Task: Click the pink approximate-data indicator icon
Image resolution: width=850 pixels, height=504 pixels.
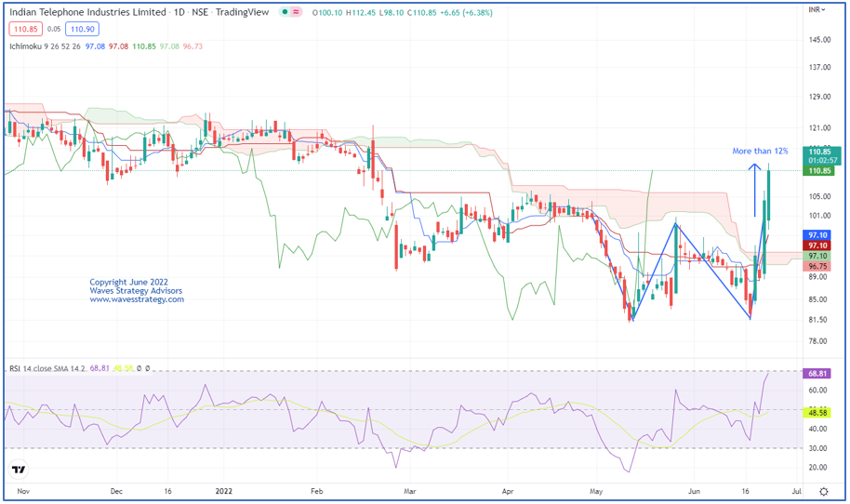Action: (x=296, y=12)
